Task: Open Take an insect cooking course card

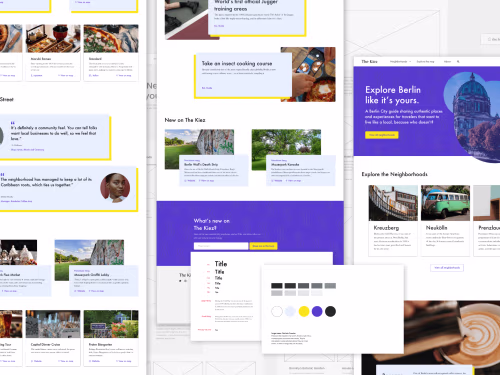Action: (243, 76)
